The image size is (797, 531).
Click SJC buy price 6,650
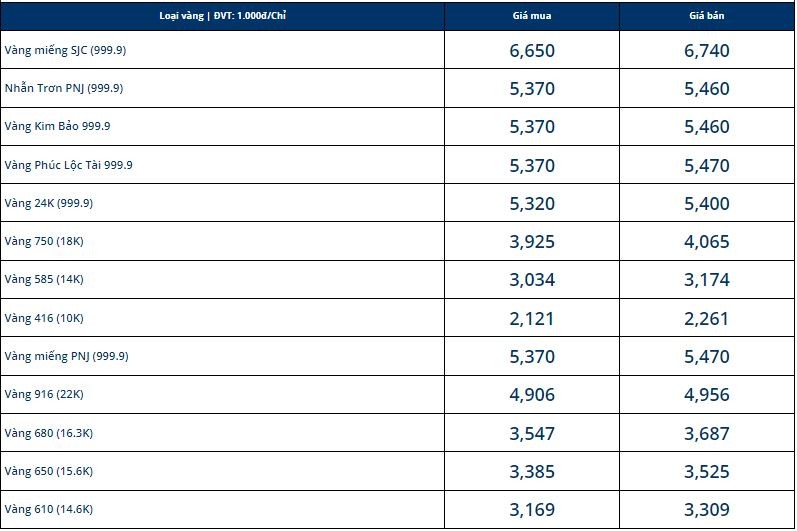[x=532, y=51]
